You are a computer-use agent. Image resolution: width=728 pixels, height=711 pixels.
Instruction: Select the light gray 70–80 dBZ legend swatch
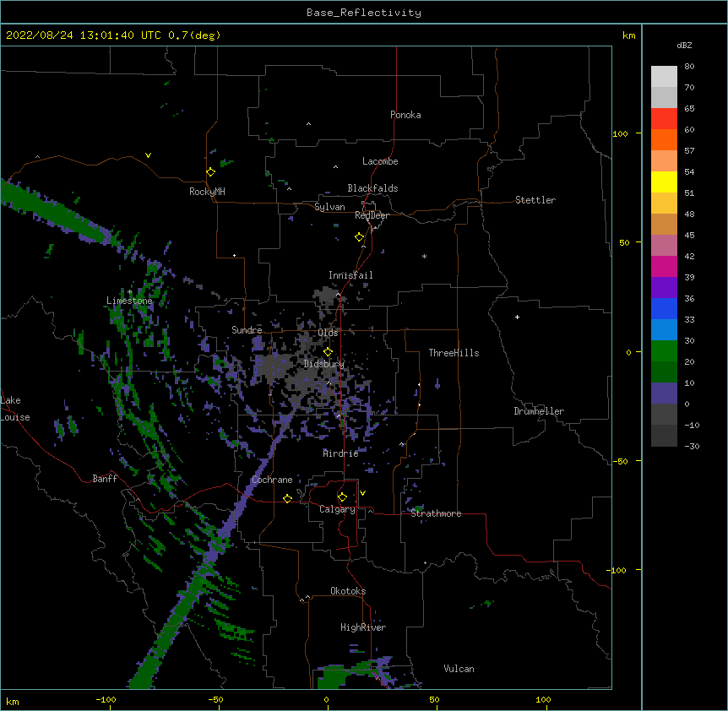coord(664,77)
